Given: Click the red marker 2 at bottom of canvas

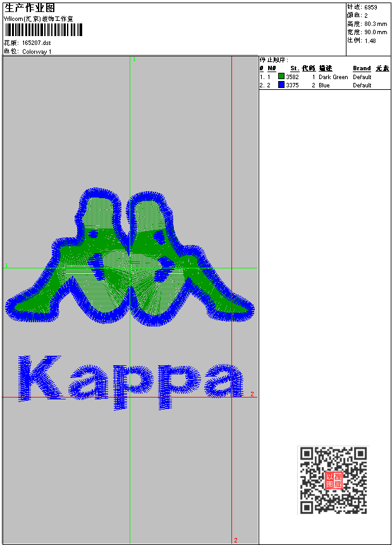Looking at the screenshot, I should click(x=236, y=540).
